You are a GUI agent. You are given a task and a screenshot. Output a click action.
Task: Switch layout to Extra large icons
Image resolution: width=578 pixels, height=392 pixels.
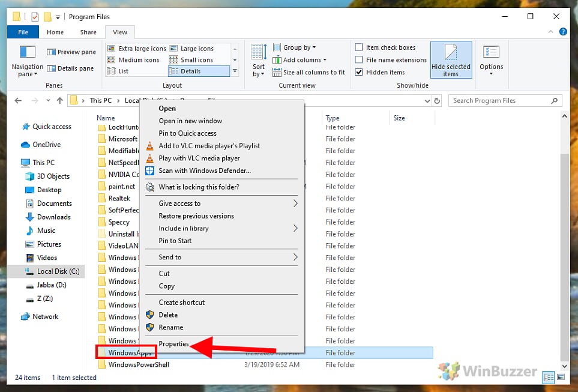coord(136,48)
